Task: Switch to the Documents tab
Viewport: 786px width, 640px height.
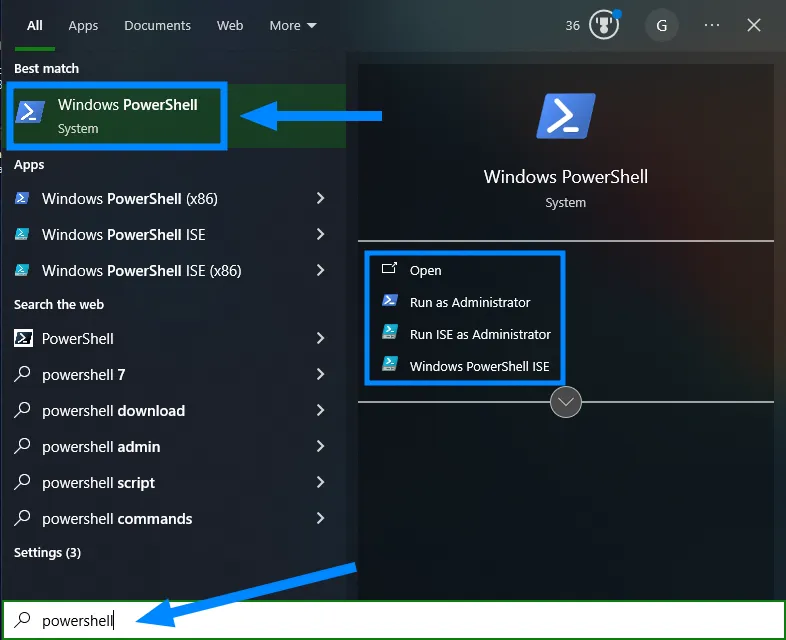Action: 157,26
